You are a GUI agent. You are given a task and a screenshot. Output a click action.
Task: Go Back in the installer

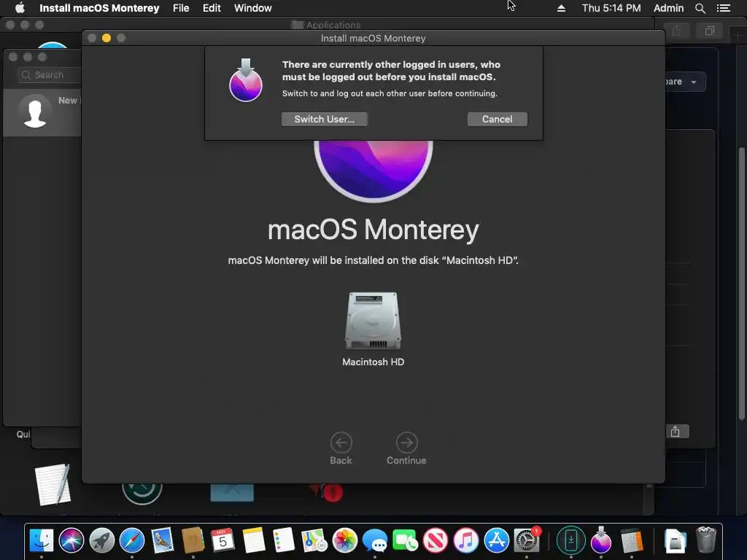point(341,443)
